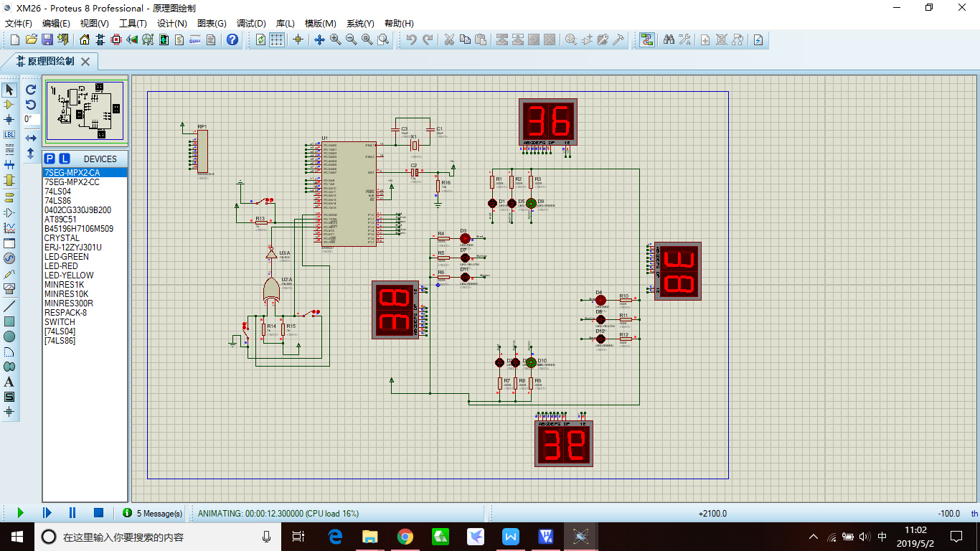Click the Redraw display icon
Image resolution: width=980 pixels, height=551 pixels.
tap(260, 39)
